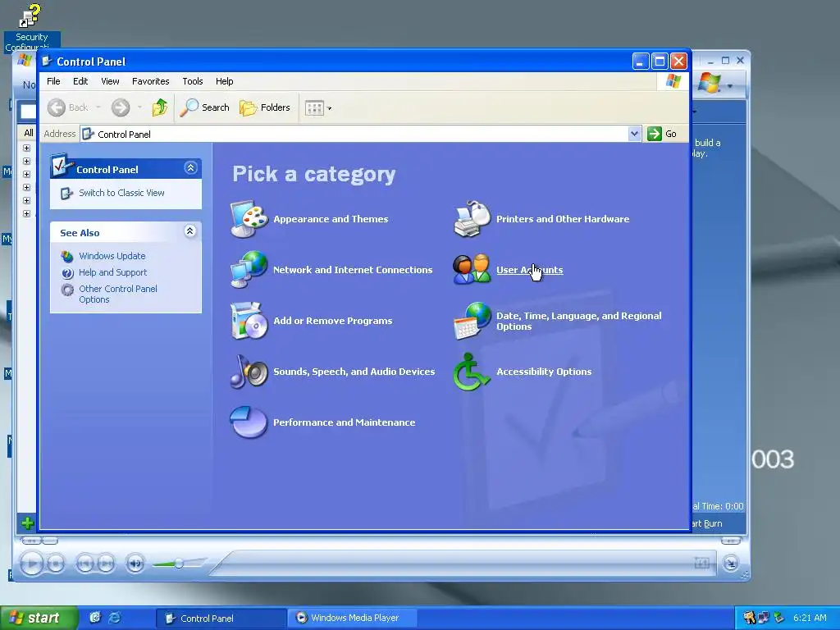Viewport: 840px width, 630px height.
Task: Click Show Desktop Quick Launch icon
Action: (95, 618)
